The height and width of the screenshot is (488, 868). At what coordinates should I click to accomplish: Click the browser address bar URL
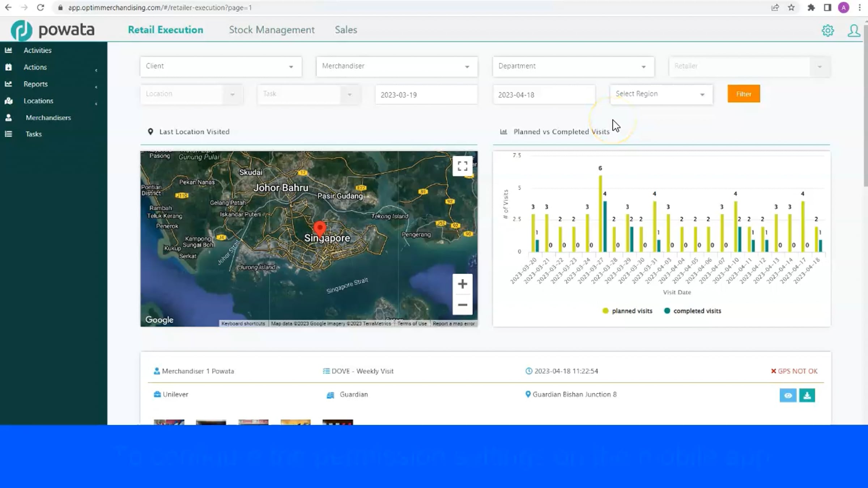(x=160, y=8)
